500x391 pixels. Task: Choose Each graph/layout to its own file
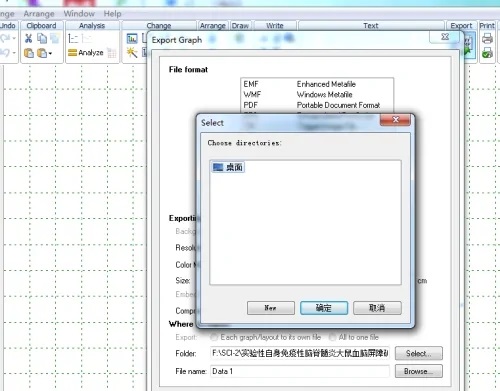click(x=266, y=337)
